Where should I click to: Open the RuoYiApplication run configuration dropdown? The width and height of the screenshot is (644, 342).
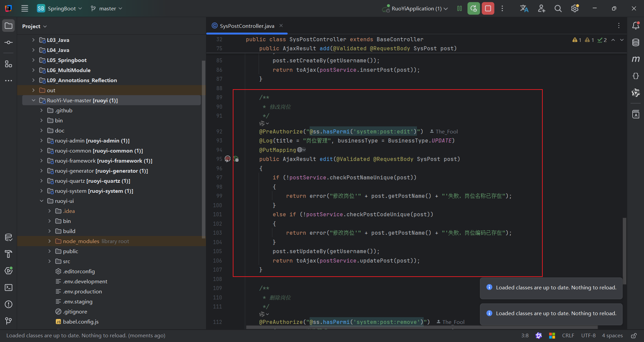tap(415, 8)
